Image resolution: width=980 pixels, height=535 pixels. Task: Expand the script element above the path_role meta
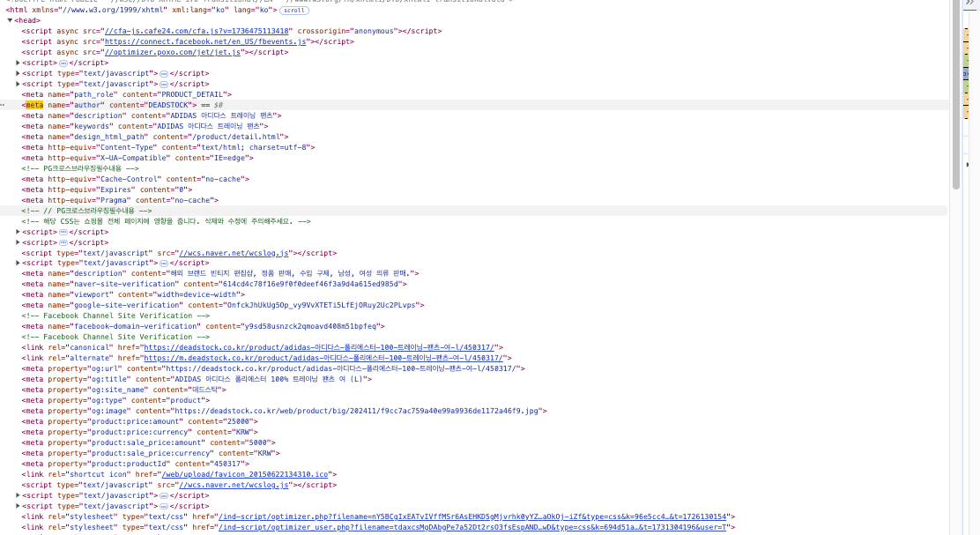click(19, 84)
